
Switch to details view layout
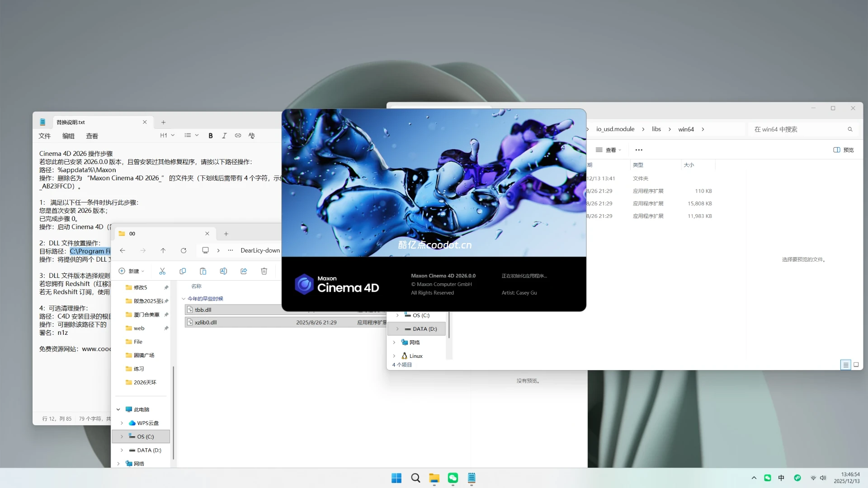(x=845, y=365)
